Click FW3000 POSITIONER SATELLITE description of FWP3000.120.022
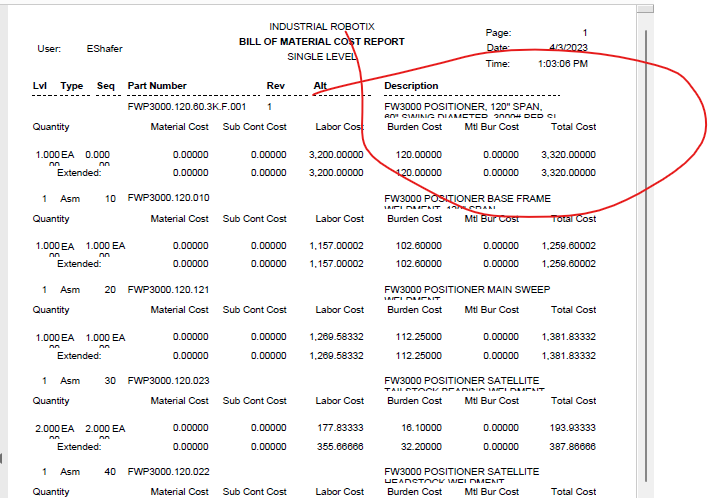 pos(461,471)
